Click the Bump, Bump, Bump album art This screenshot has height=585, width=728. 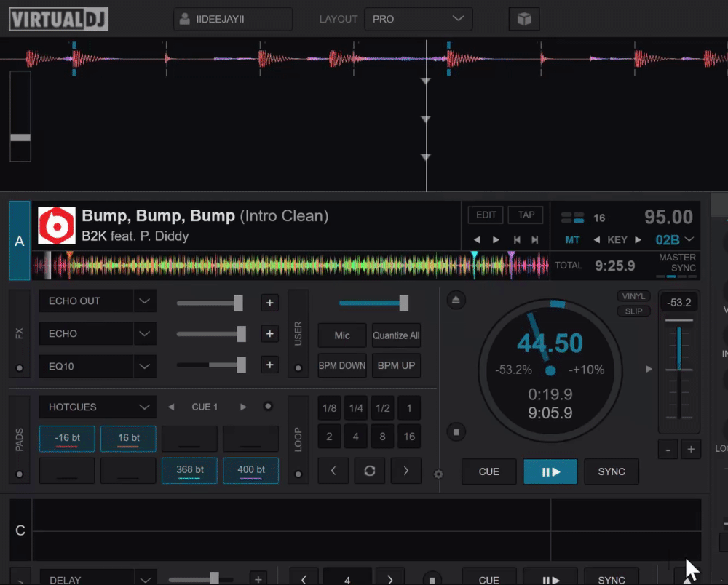coord(57,226)
